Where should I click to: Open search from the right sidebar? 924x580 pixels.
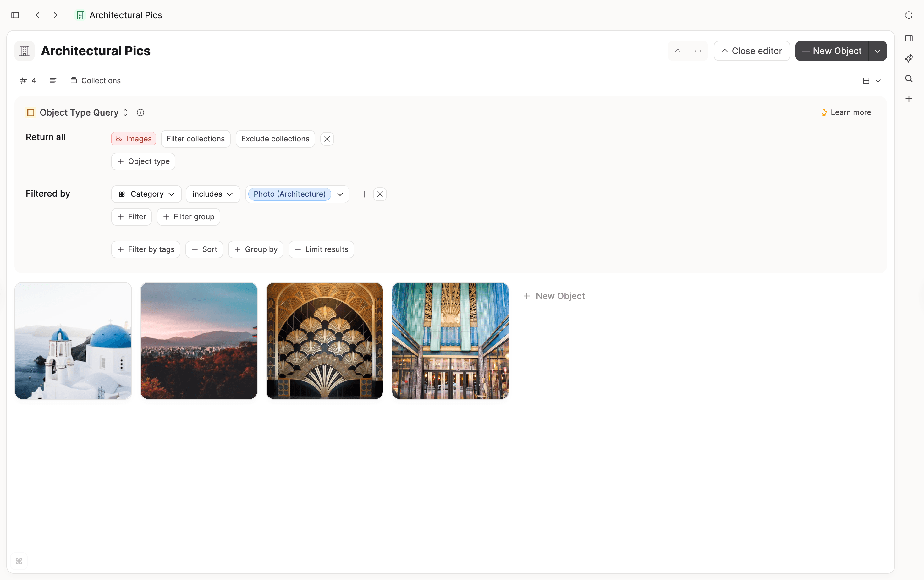pos(909,78)
